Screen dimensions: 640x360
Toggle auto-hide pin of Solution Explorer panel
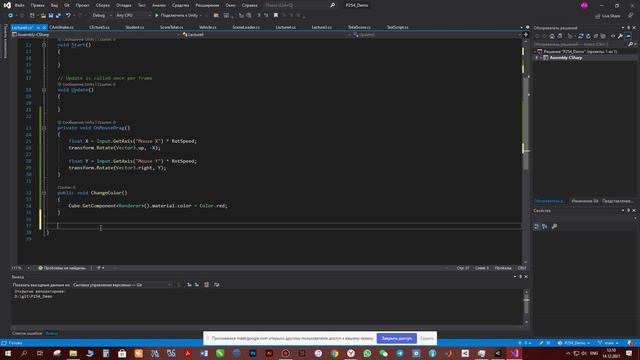pyautogui.click(x=629, y=28)
